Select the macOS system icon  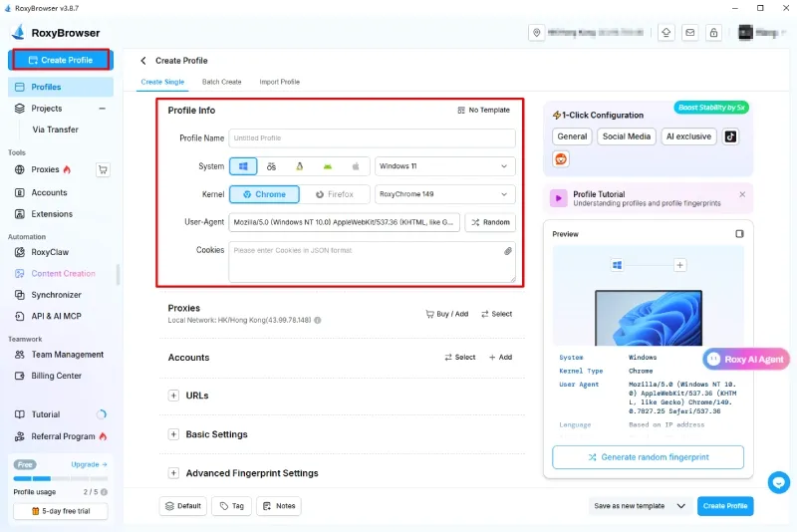click(271, 166)
